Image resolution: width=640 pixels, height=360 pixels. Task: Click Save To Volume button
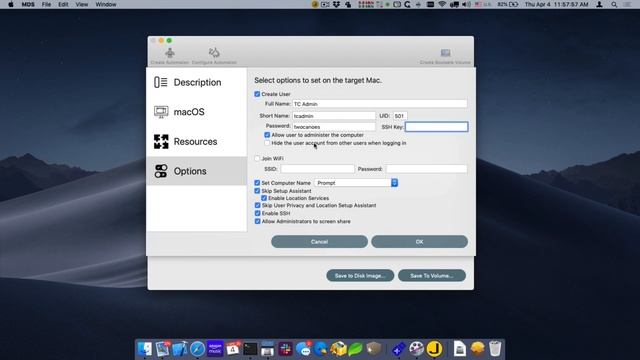click(431, 276)
